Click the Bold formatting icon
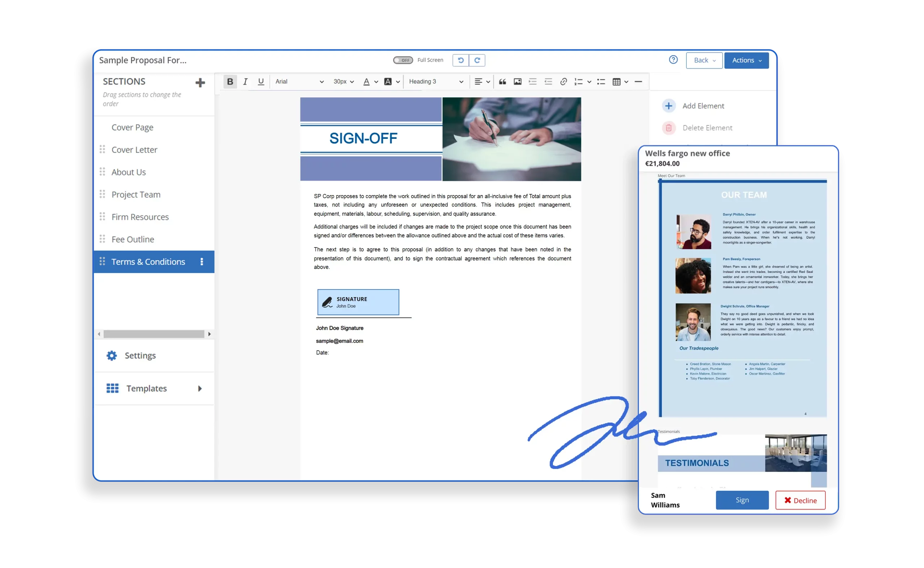 point(230,81)
